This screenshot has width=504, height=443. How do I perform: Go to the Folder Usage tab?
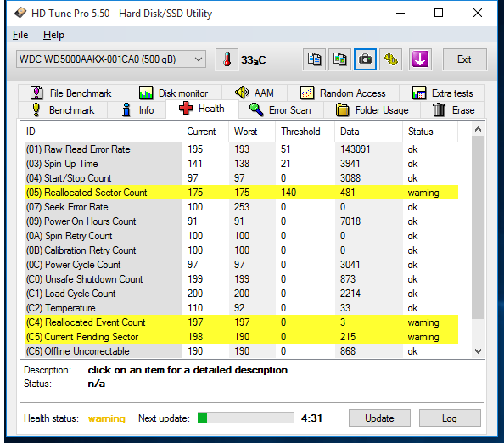click(372, 110)
